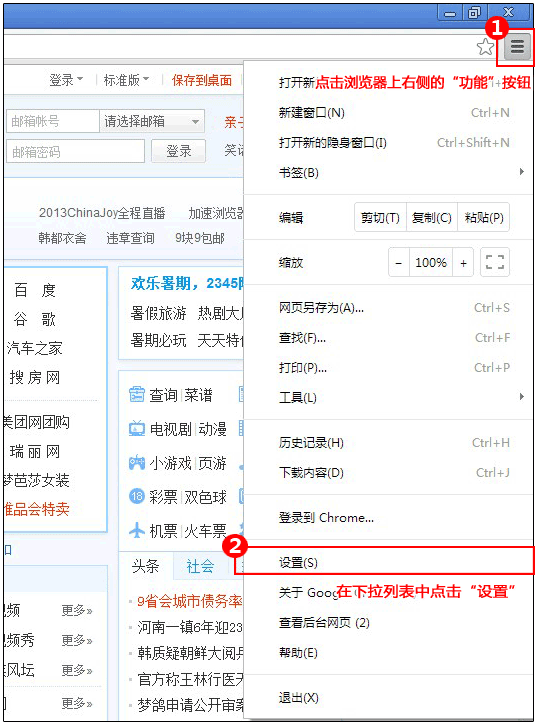
Task: Click the 查询 briefcase icon
Action: tap(137, 394)
